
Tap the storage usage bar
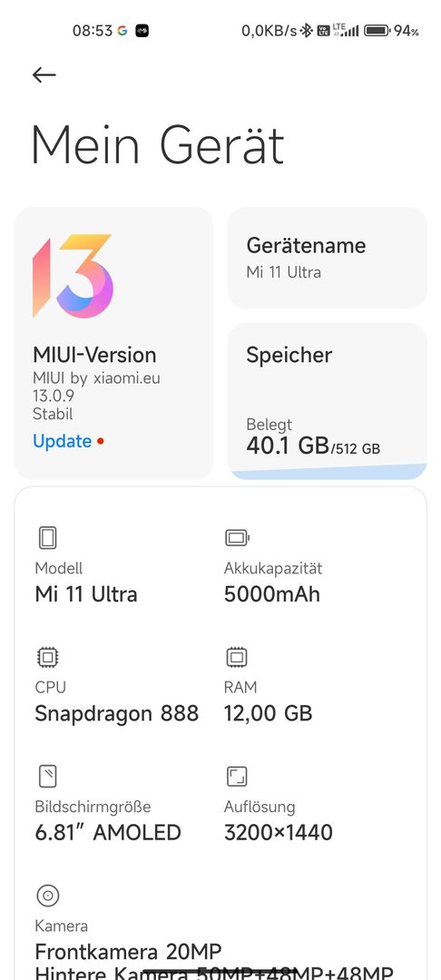pyautogui.click(x=327, y=471)
